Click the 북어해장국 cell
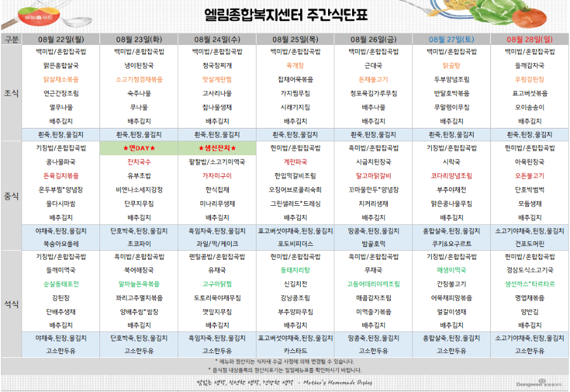 tap(139, 270)
